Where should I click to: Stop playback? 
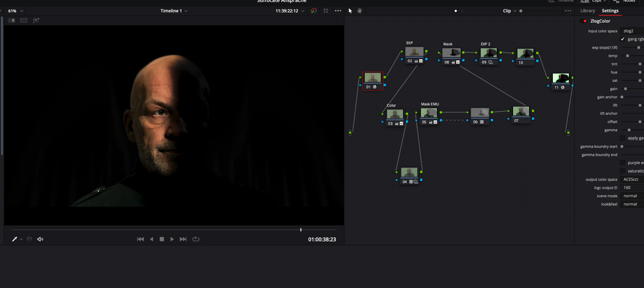click(x=162, y=239)
